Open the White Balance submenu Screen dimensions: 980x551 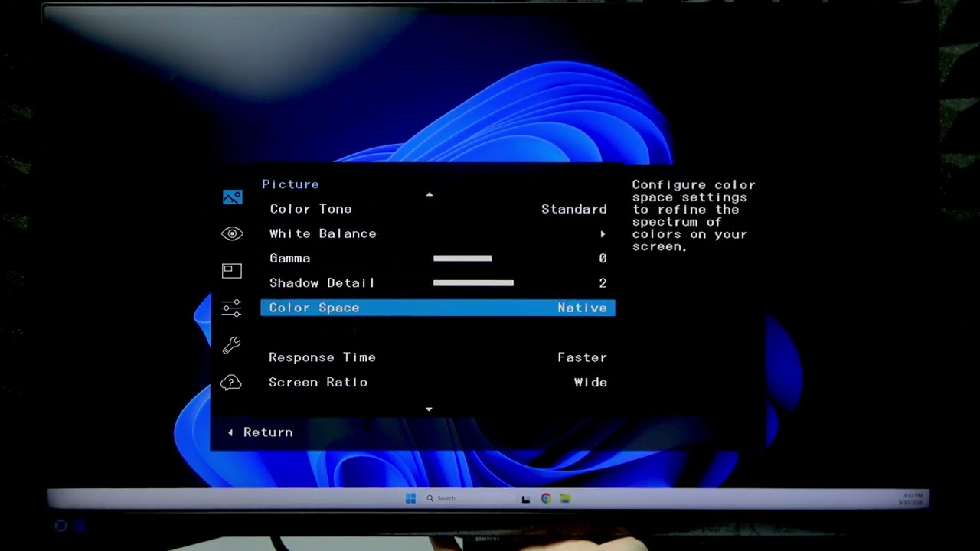438,233
